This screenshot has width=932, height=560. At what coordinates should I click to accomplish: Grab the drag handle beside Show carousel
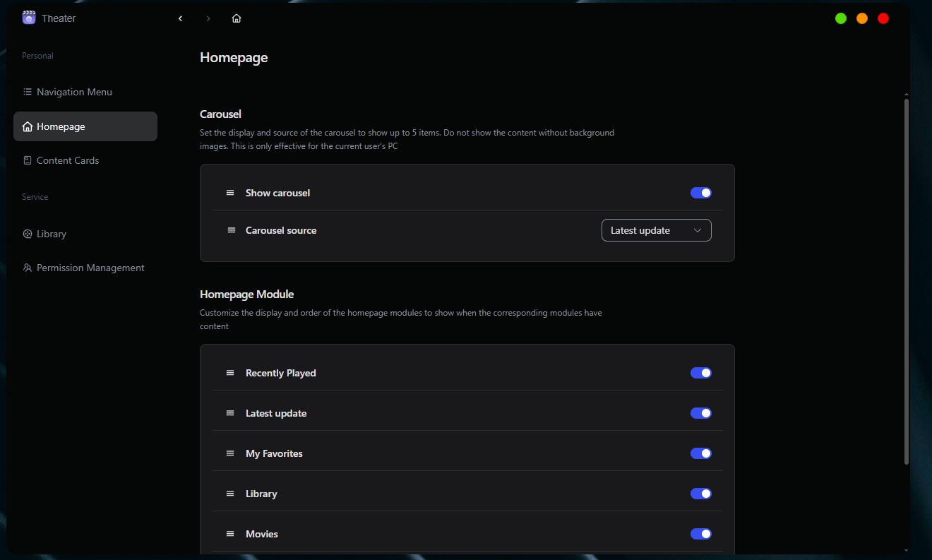(230, 193)
